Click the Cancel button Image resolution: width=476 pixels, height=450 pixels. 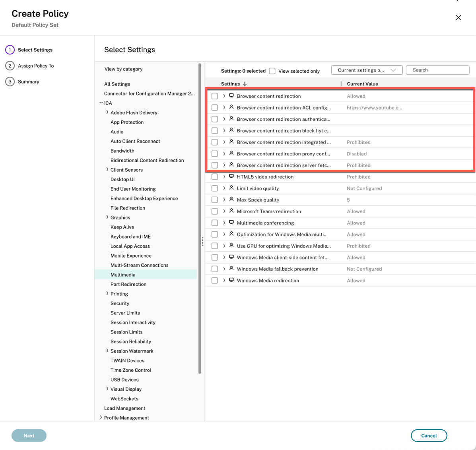[x=429, y=435]
